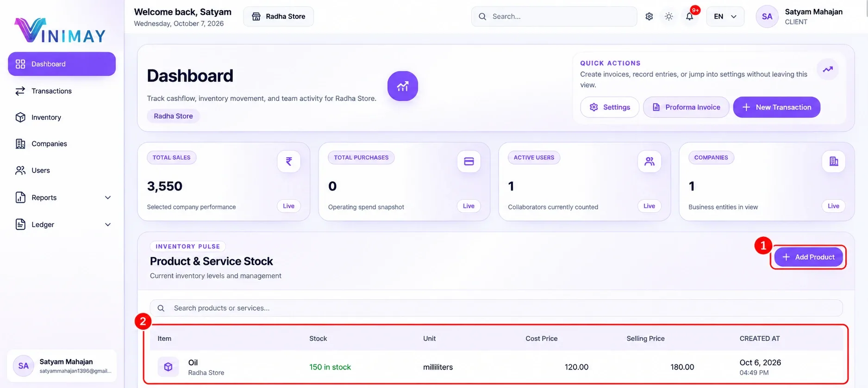Click the Settings quick action button
The image size is (868, 388).
610,107
